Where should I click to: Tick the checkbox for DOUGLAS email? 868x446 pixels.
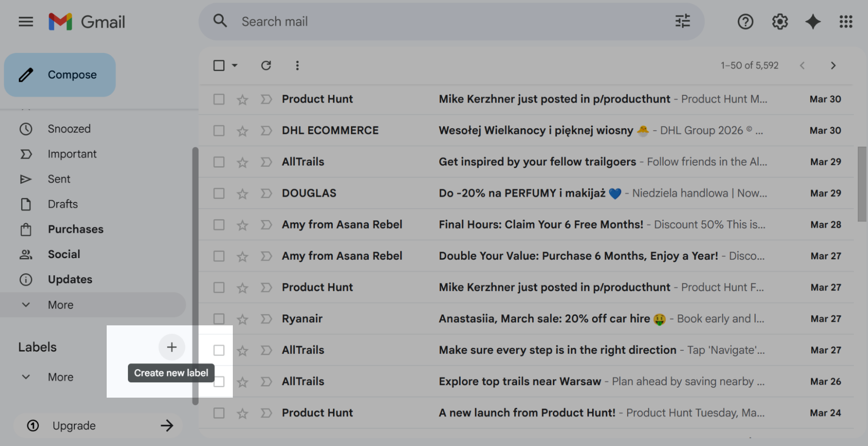tap(219, 193)
